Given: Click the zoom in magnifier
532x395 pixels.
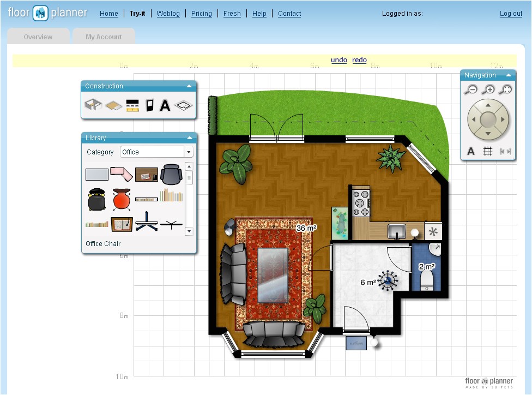Looking at the screenshot, I should (488, 90).
